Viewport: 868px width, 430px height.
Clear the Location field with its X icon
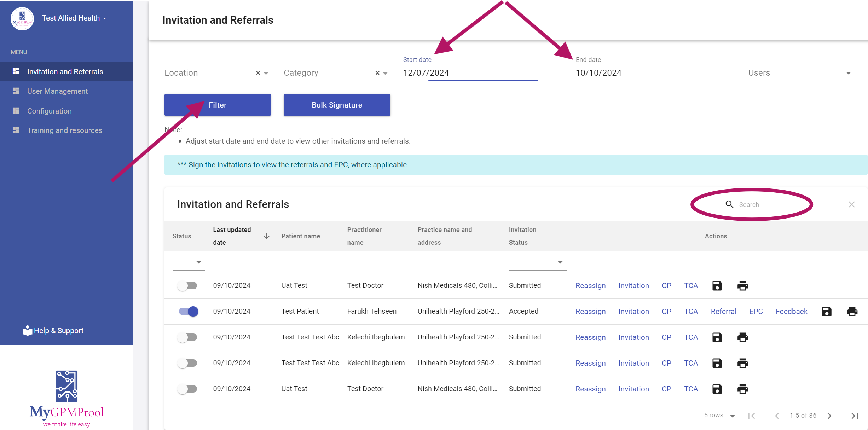(258, 73)
